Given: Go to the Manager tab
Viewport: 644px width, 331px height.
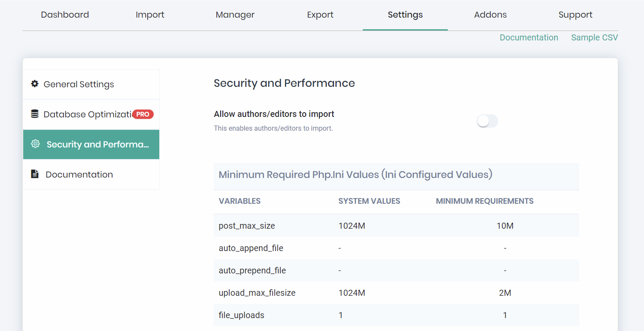Looking at the screenshot, I should pos(235,15).
